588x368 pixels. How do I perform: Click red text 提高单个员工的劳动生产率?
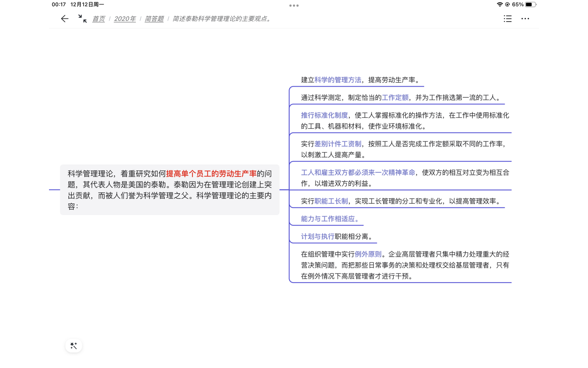pos(211,174)
